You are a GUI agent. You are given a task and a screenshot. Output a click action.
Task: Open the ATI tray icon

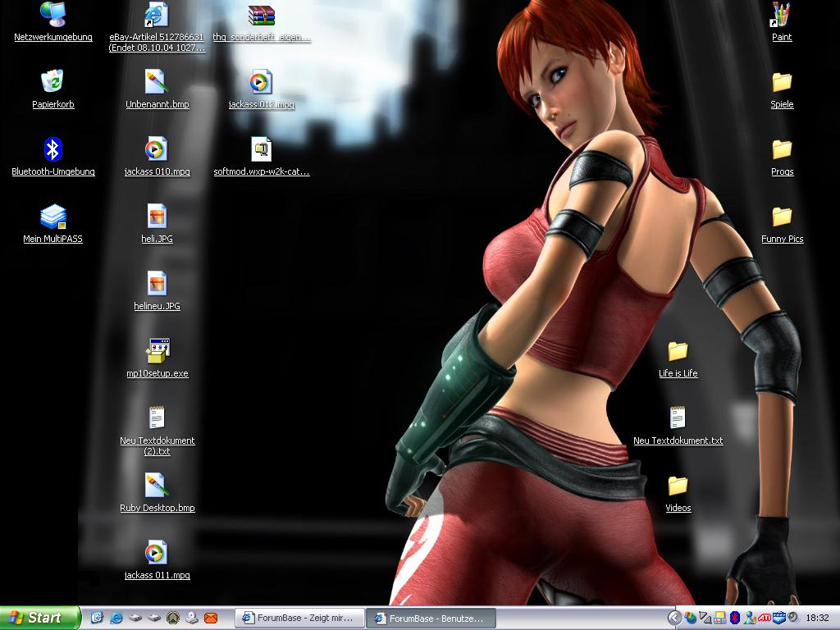coord(765,618)
